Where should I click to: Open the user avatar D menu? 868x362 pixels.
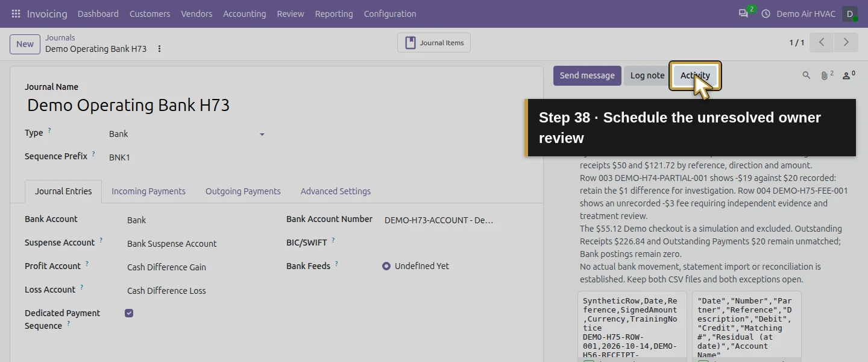[x=850, y=14]
